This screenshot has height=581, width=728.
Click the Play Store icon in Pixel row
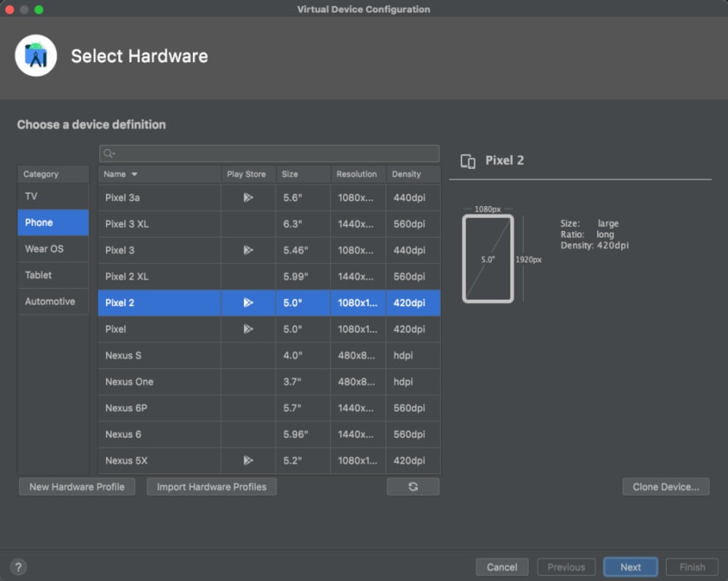point(248,329)
